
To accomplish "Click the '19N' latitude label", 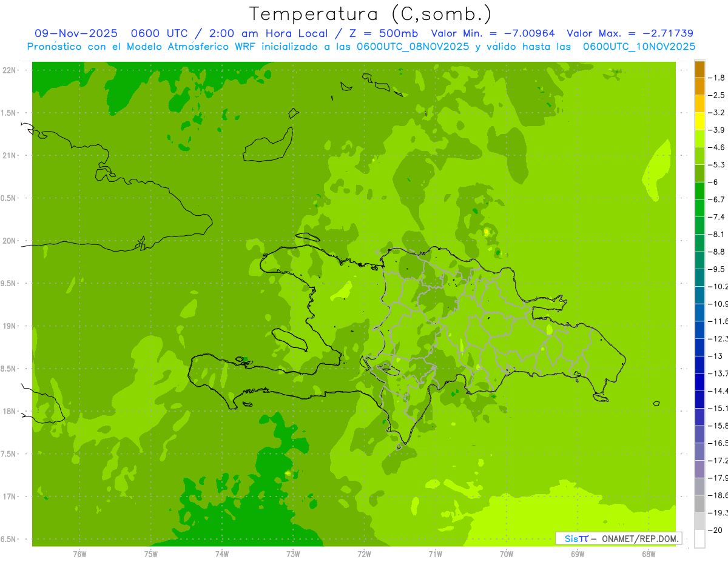I will tap(10, 326).
